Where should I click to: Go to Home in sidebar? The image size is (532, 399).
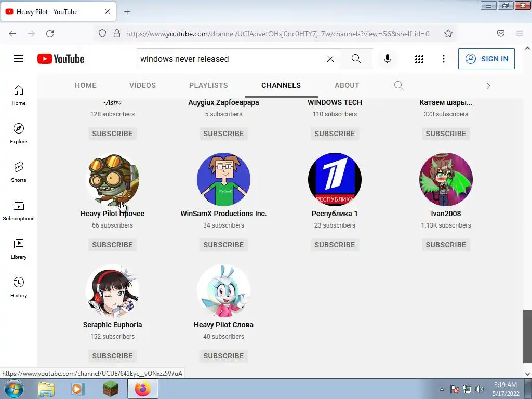click(x=19, y=96)
